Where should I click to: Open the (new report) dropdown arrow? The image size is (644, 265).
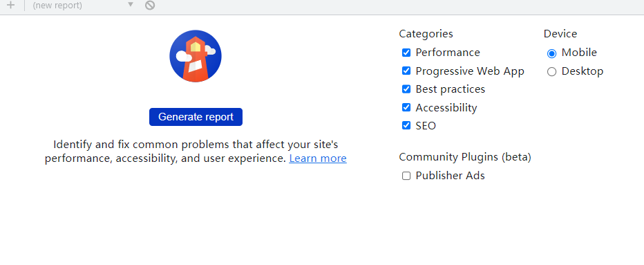[131, 5]
